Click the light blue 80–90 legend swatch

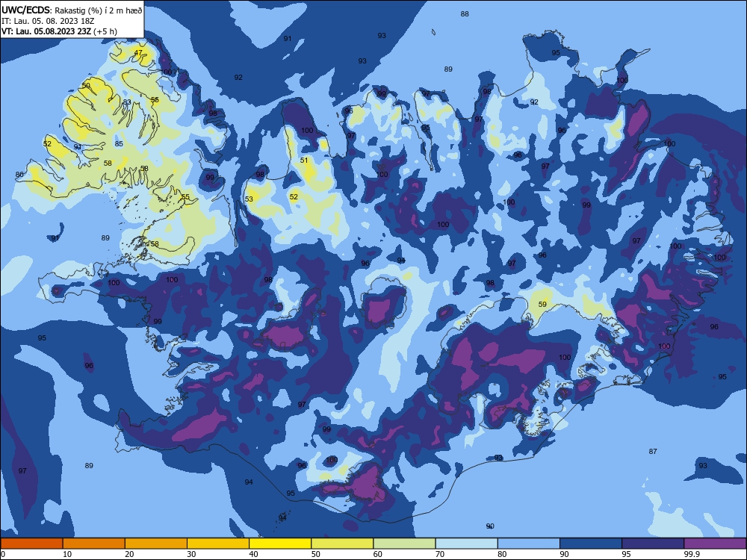(x=529, y=544)
